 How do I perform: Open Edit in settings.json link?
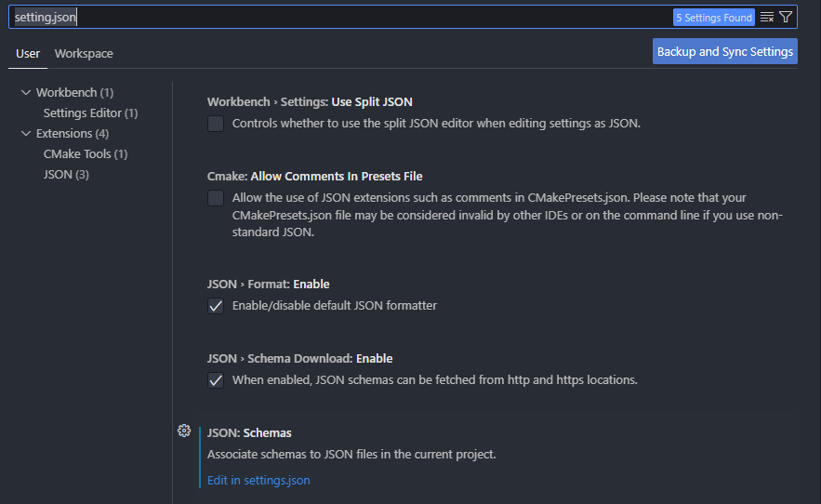coord(258,481)
